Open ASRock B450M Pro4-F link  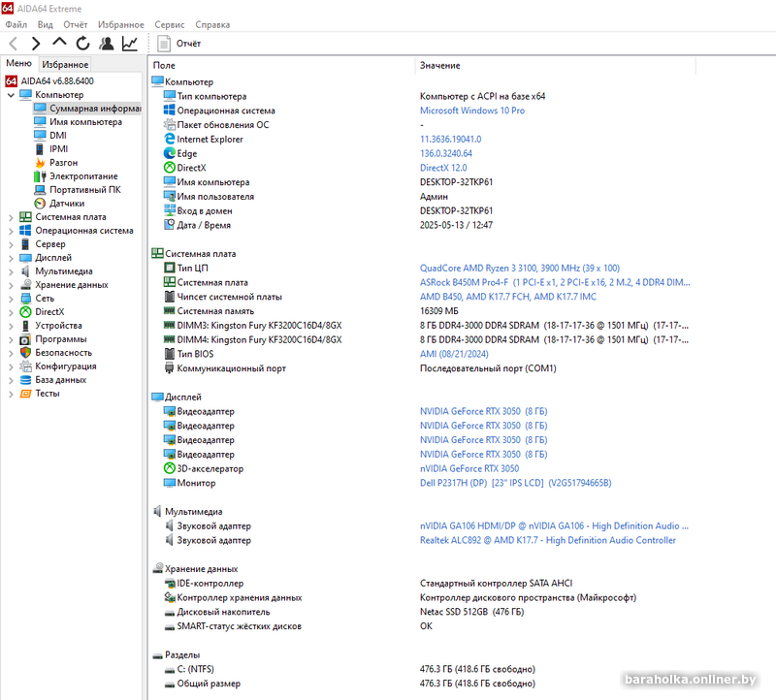tap(555, 282)
